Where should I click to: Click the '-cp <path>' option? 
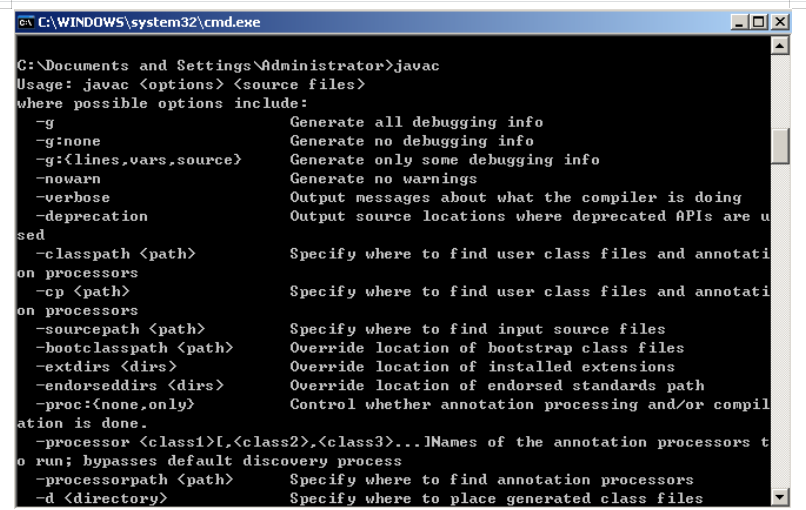83,292
